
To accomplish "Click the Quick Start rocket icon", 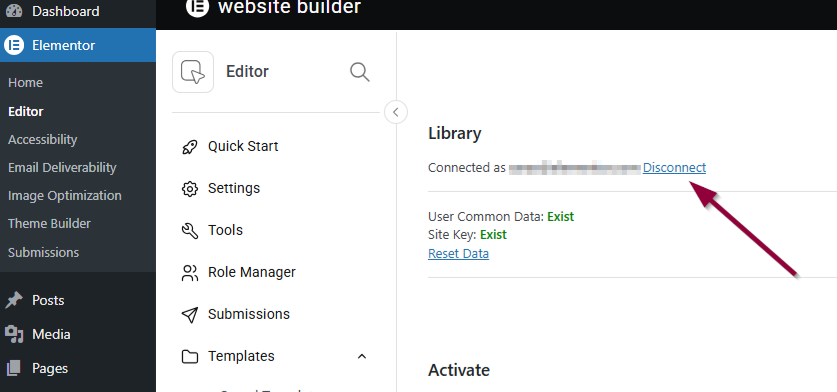I will pos(190,147).
